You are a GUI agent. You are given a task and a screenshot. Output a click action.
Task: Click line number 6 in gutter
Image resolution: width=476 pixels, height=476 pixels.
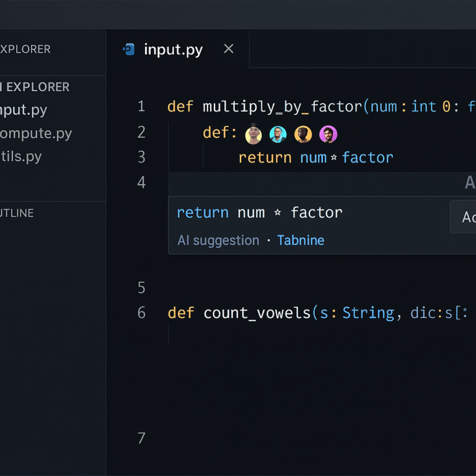click(x=141, y=312)
